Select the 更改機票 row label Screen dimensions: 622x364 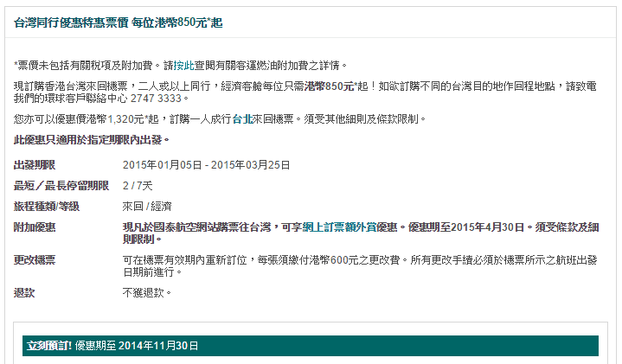(x=35, y=259)
